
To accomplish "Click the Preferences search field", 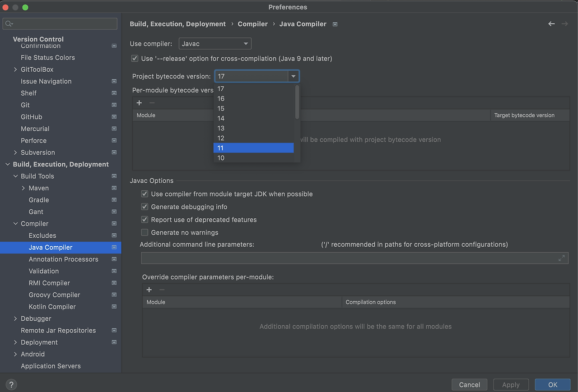I will click(x=60, y=23).
